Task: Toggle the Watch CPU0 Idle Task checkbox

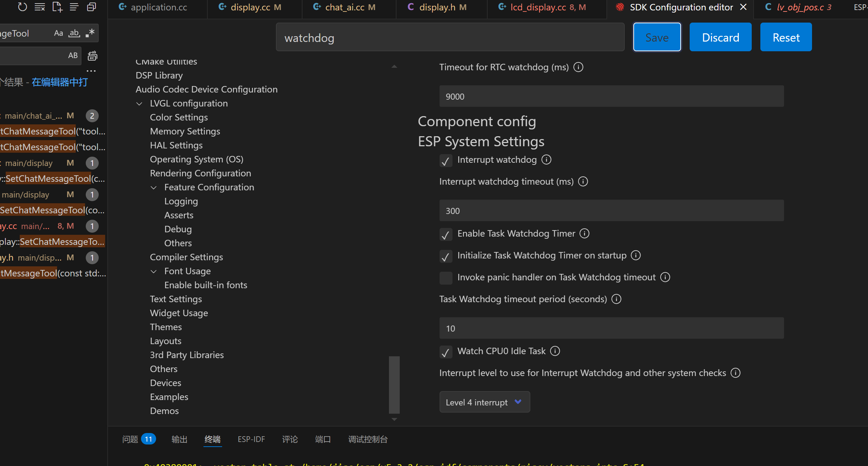Action: tap(446, 352)
